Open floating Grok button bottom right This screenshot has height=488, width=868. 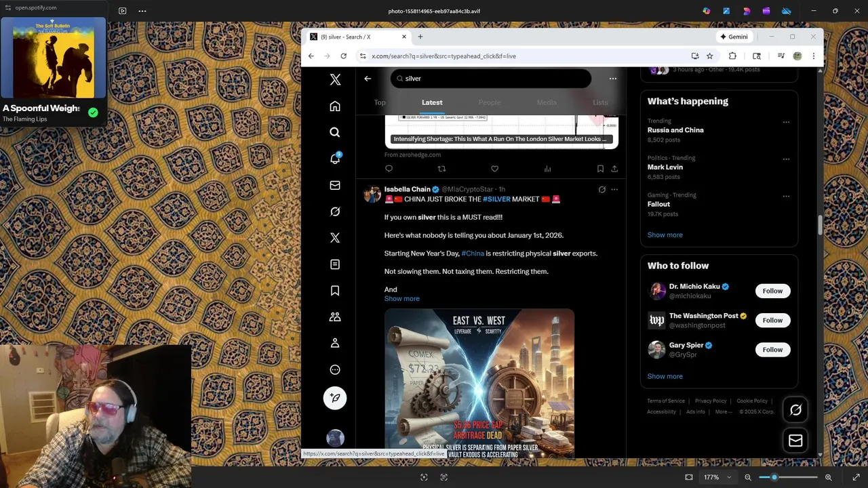point(795,410)
